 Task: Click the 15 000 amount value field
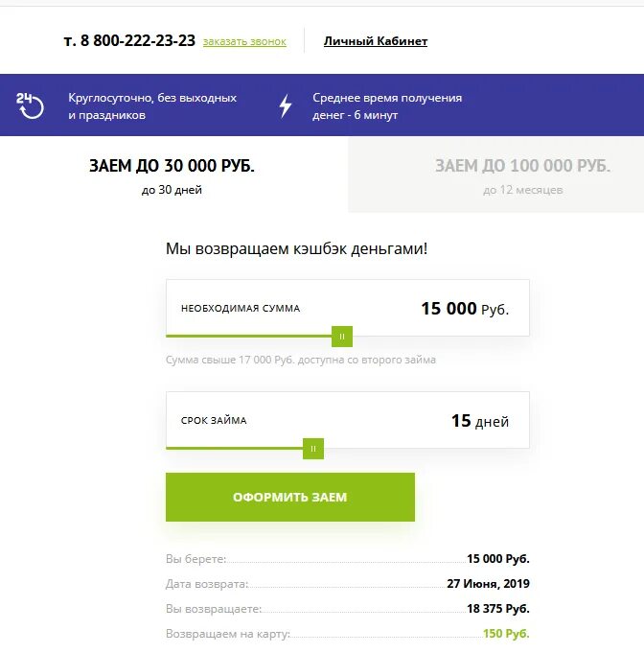tap(448, 309)
